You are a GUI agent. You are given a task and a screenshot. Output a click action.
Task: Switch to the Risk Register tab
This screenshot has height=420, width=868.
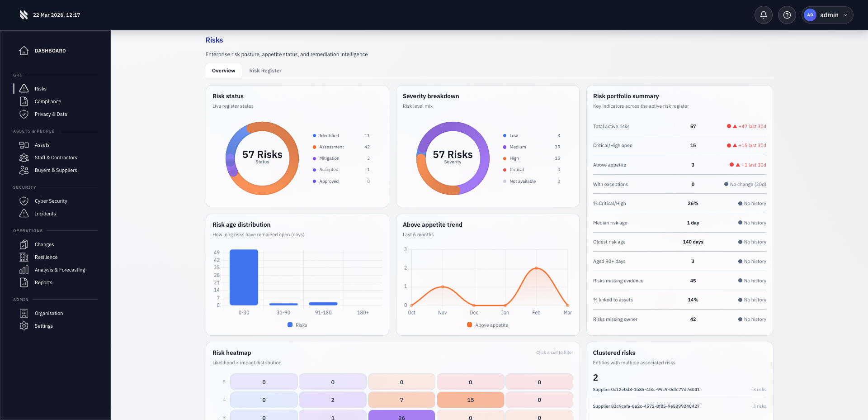[265, 71]
